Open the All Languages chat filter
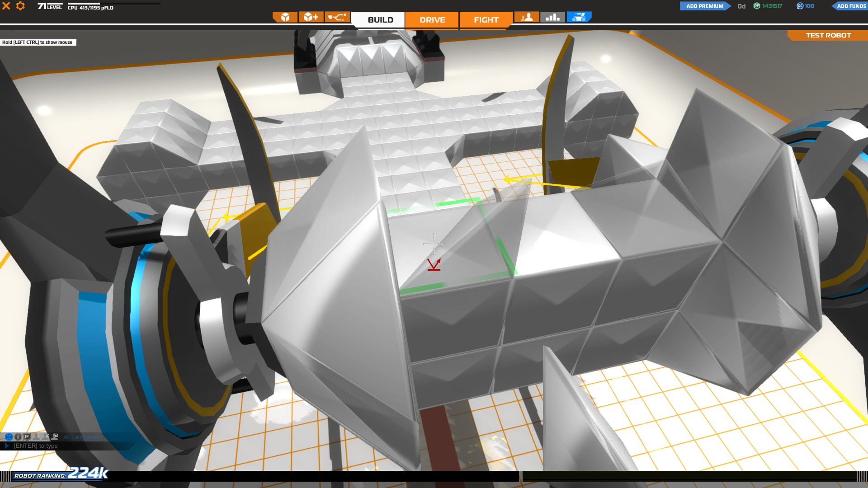Image resolution: width=868 pixels, height=488 pixels. tap(82, 437)
